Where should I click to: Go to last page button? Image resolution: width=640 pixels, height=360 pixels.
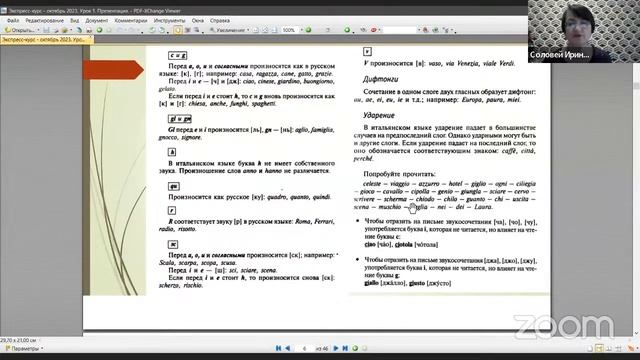click(x=345, y=348)
